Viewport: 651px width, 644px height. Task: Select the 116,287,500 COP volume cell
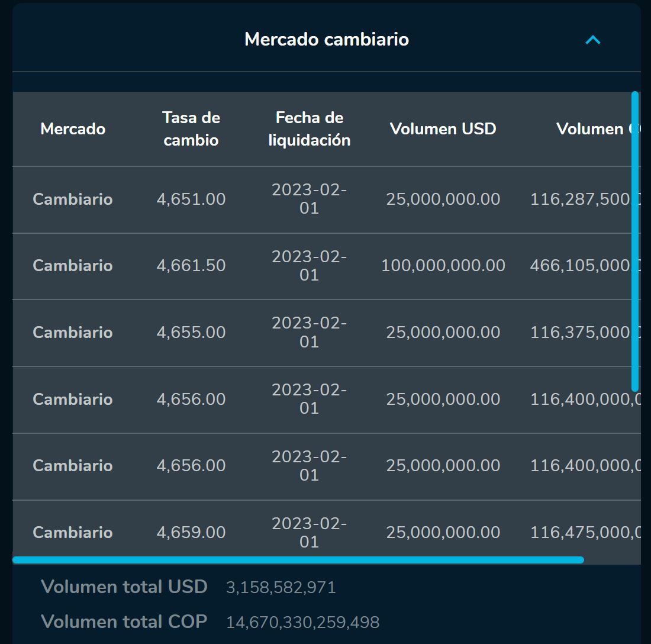click(577, 199)
